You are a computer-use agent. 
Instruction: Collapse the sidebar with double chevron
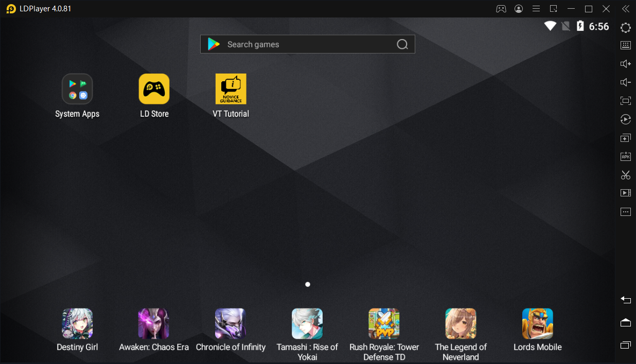point(625,9)
